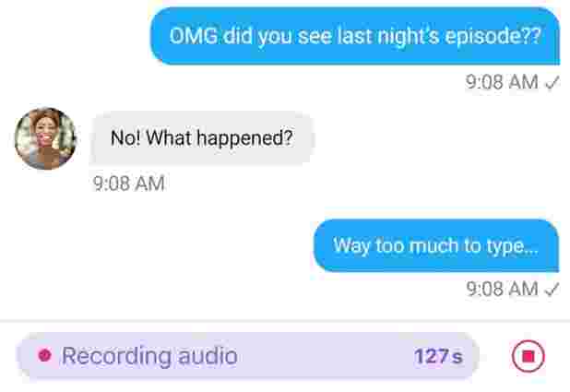Viewport: 570px width, 392px height.
Task: Open the contact's profile avatar
Action: [x=45, y=138]
